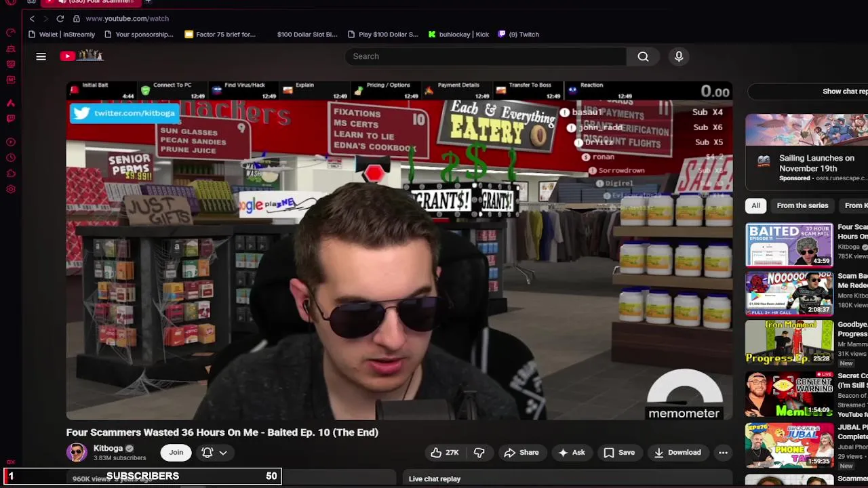Open the BAITED Episode 11 thumbnail
The height and width of the screenshot is (488, 868).
[x=789, y=245]
